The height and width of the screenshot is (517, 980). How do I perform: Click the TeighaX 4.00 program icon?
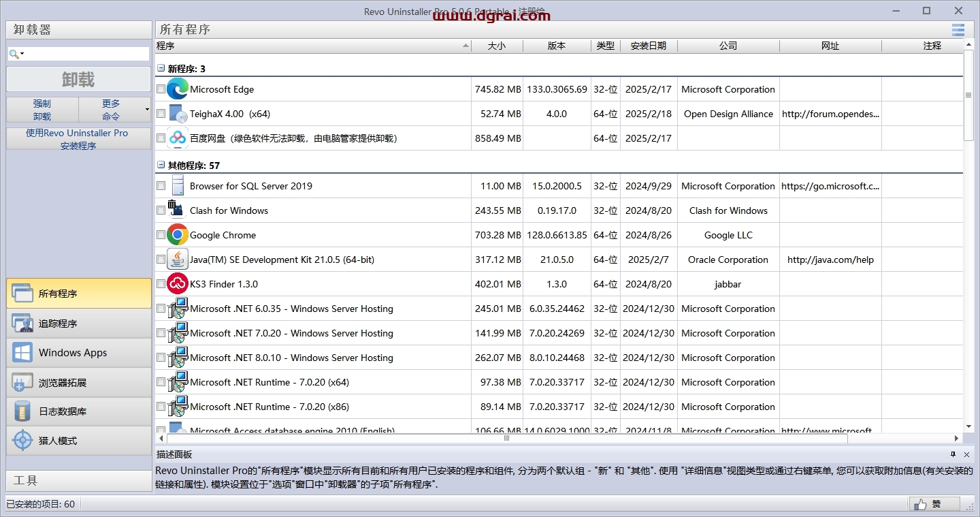point(178,114)
